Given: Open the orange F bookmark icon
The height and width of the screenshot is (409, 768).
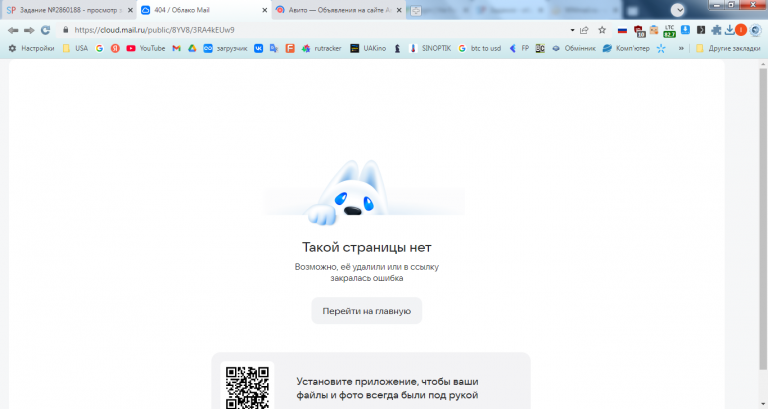Looking at the screenshot, I should point(290,48).
